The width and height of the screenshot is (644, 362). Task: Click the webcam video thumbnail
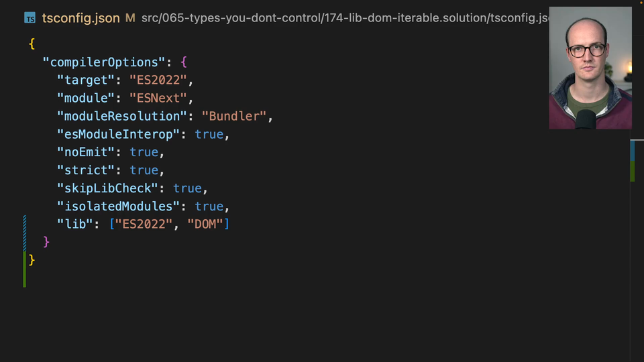[x=590, y=68]
